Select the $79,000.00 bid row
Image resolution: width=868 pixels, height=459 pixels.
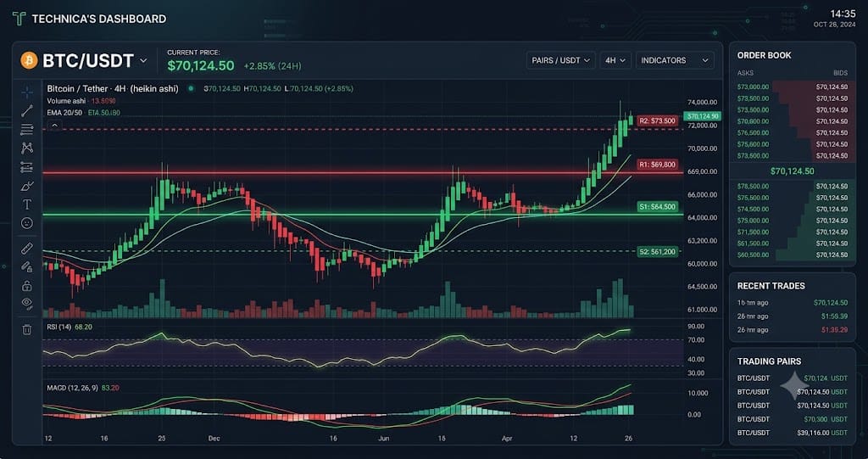[x=793, y=221]
